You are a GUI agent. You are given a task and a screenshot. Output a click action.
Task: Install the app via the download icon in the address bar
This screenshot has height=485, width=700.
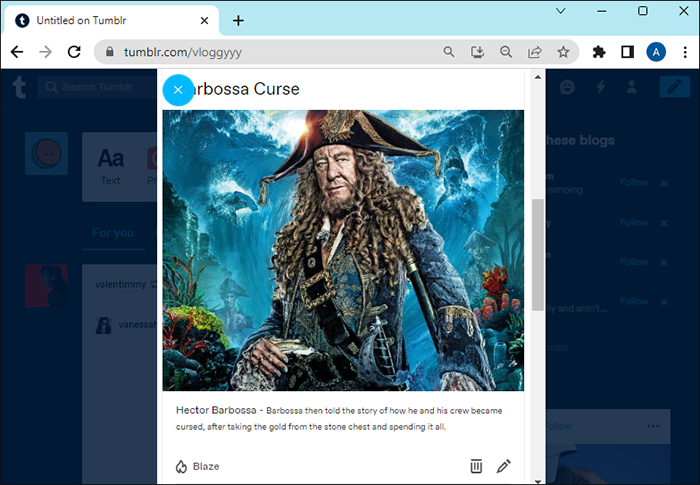click(x=477, y=52)
